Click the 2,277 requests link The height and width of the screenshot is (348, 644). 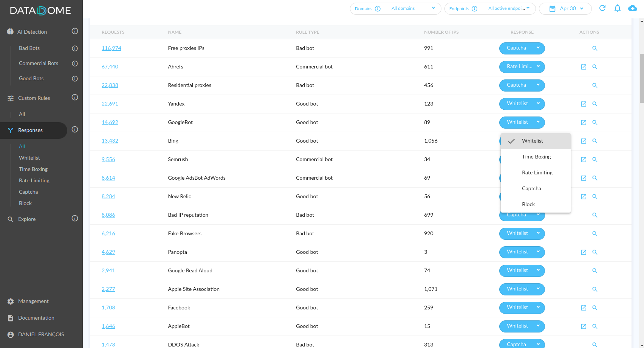click(x=108, y=289)
